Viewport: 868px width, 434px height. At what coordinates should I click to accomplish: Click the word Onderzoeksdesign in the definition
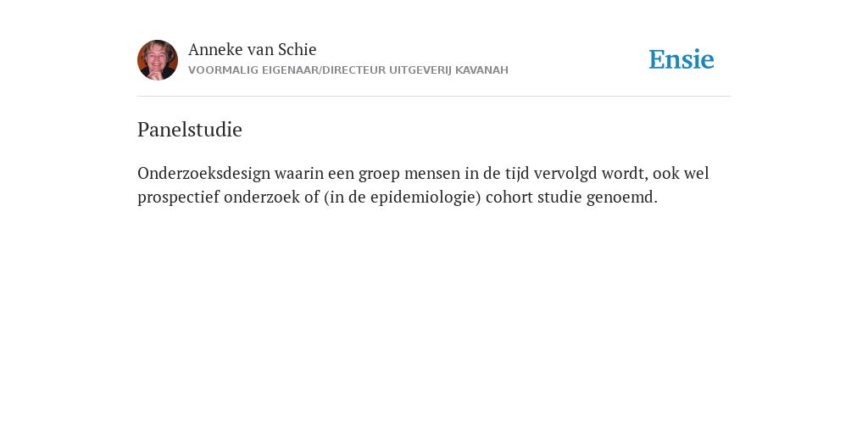[x=203, y=174]
